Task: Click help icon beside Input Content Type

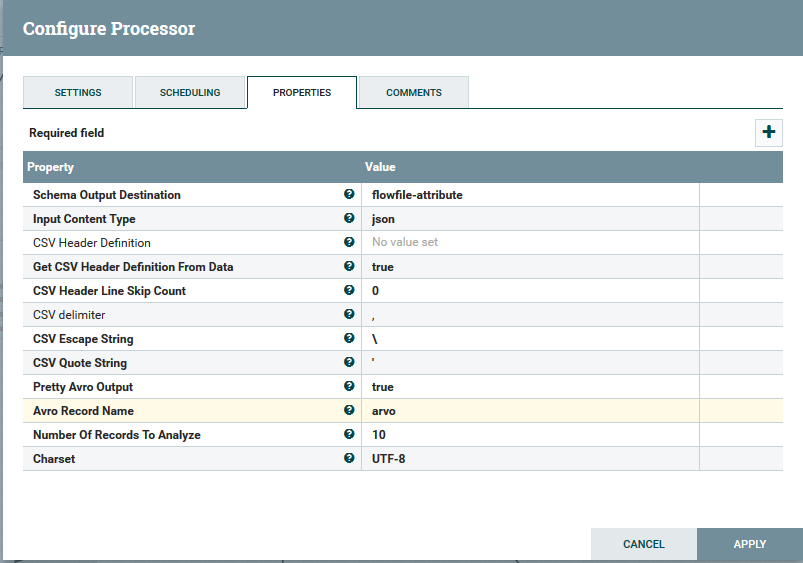Action: point(349,218)
